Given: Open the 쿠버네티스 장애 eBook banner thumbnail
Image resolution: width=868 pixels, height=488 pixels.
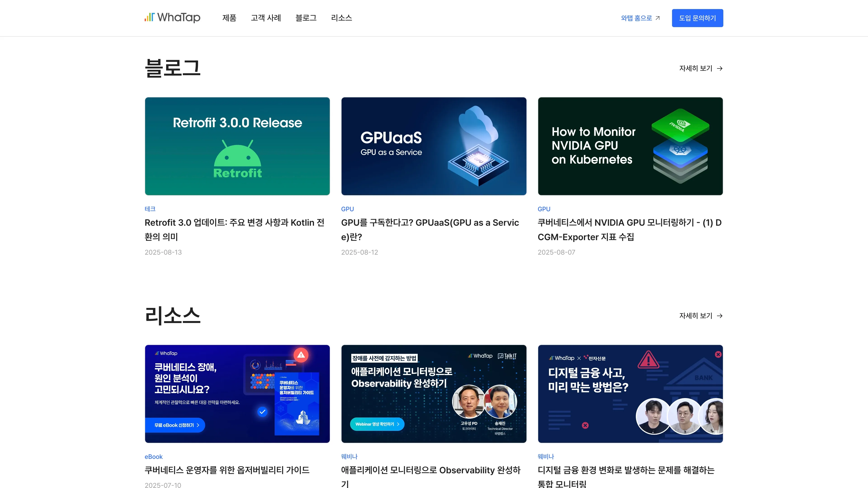Looking at the screenshot, I should (237, 394).
